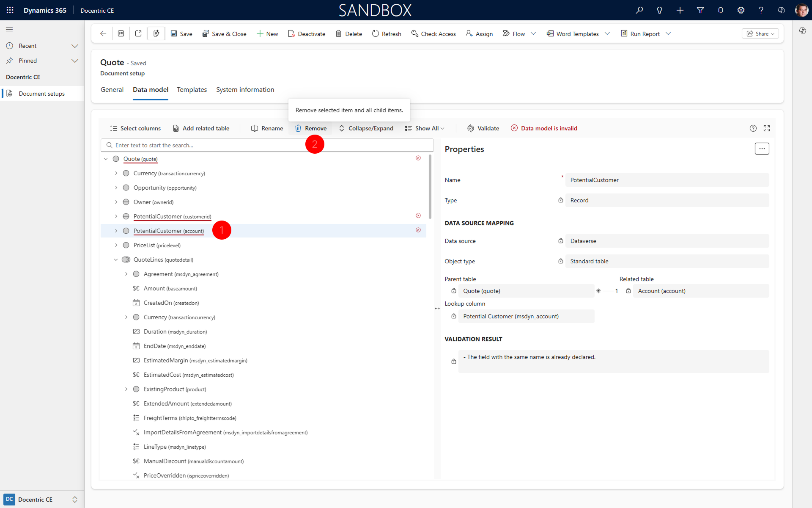Click the error icon on the Quote row
The image size is (812, 508).
pyautogui.click(x=418, y=158)
